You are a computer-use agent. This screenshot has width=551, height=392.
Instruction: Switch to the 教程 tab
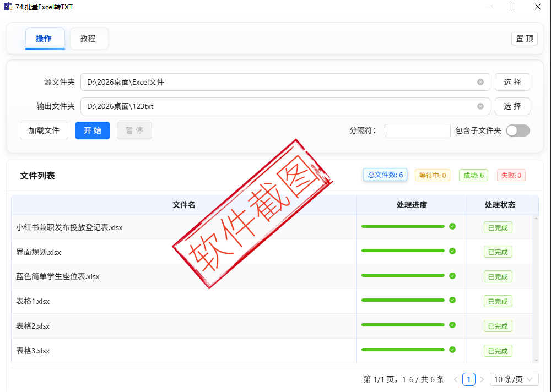tap(88, 39)
